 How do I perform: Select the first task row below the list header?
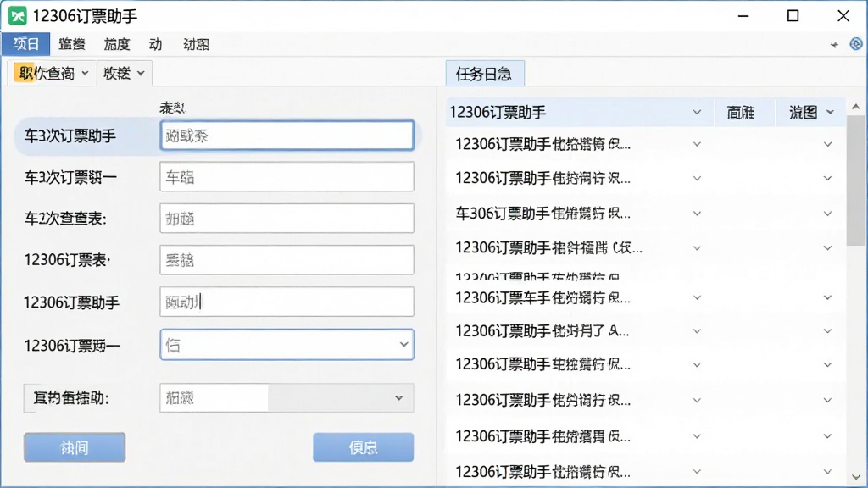tap(645, 144)
